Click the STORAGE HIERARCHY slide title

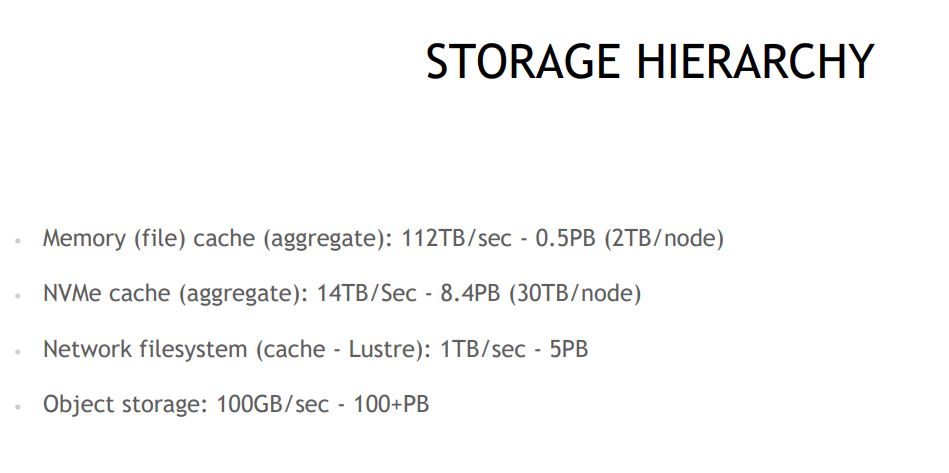(x=649, y=62)
